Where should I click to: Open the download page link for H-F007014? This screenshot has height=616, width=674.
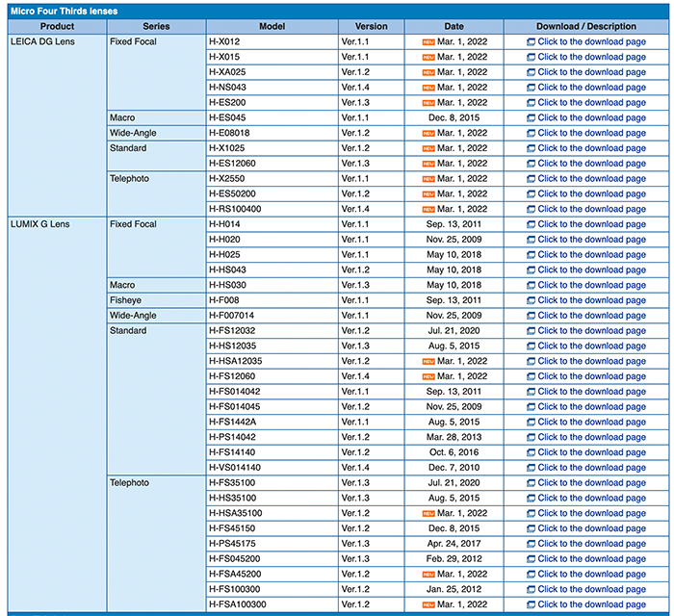tap(591, 316)
